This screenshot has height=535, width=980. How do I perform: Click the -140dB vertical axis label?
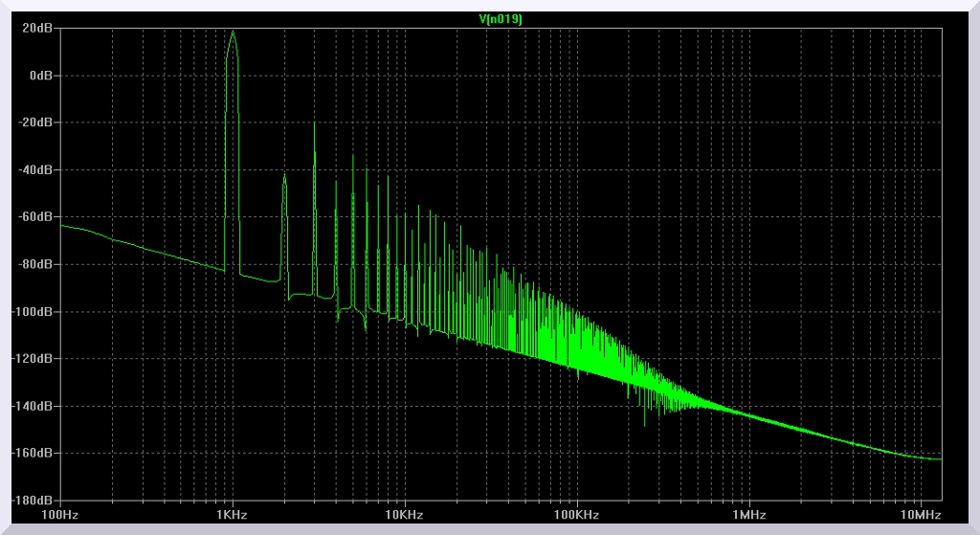(32, 406)
